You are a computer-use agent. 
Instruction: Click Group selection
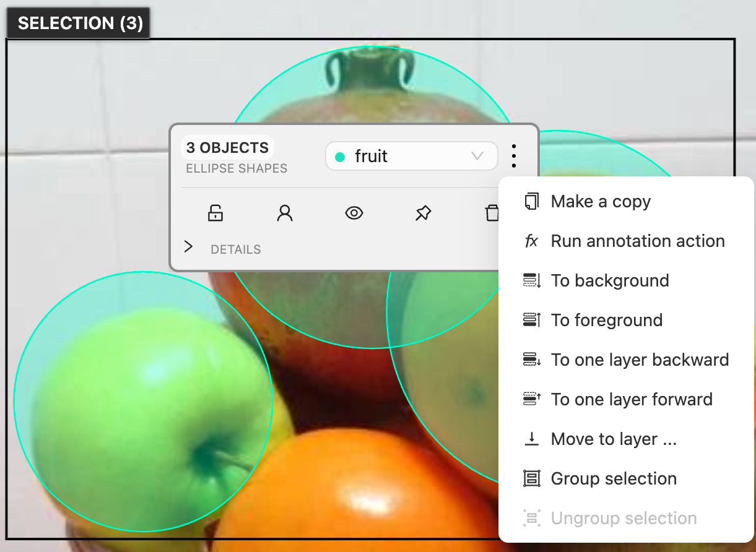627,479
